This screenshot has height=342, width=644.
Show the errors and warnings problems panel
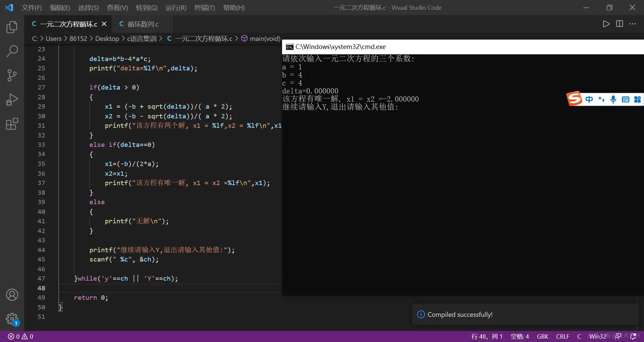coord(20,337)
